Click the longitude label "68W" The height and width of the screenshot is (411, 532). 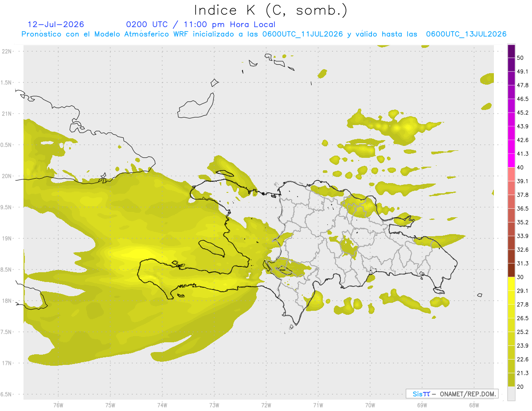[x=474, y=405]
